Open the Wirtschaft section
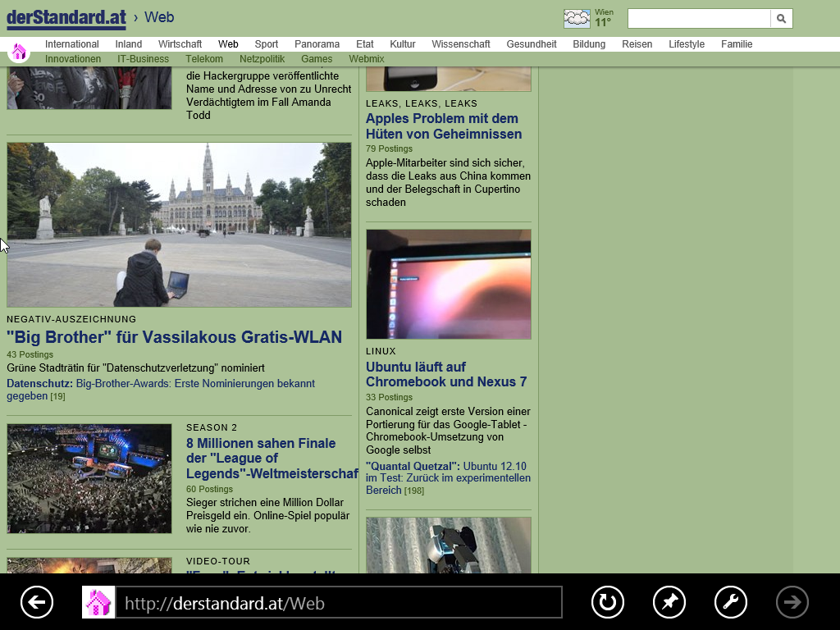The image size is (840, 630). 180,44
